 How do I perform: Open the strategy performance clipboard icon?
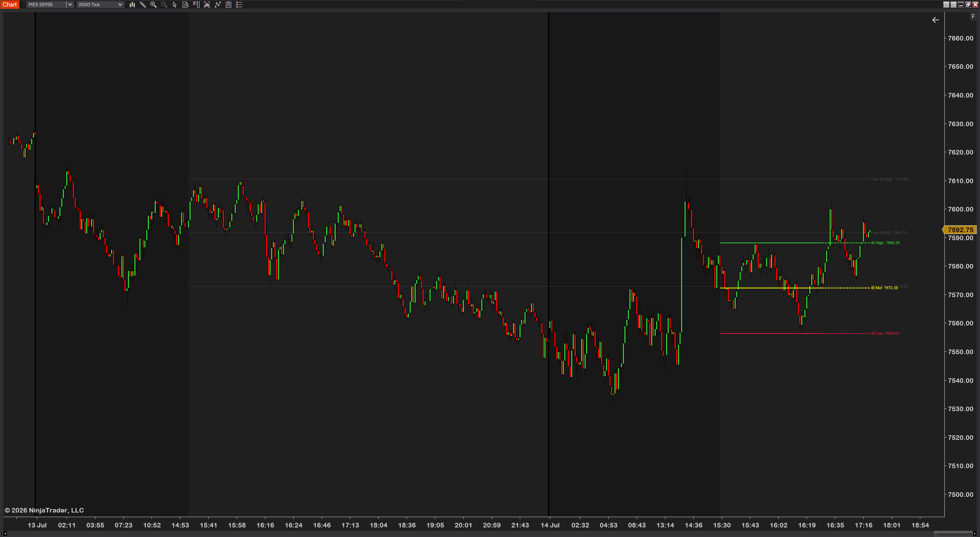(x=229, y=5)
